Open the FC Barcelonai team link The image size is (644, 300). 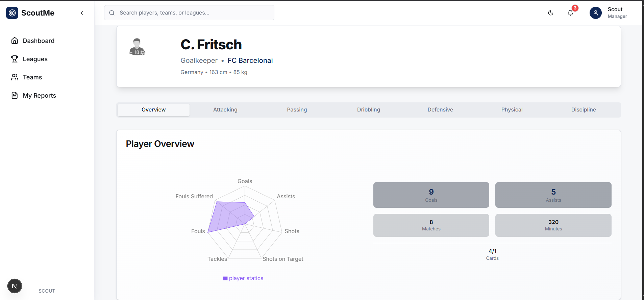pos(250,60)
